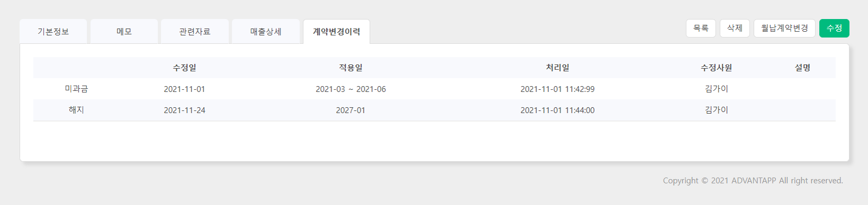Select the 미과금 row label
The height and width of the screenshot is (205, 868).
tap(76, 89)
